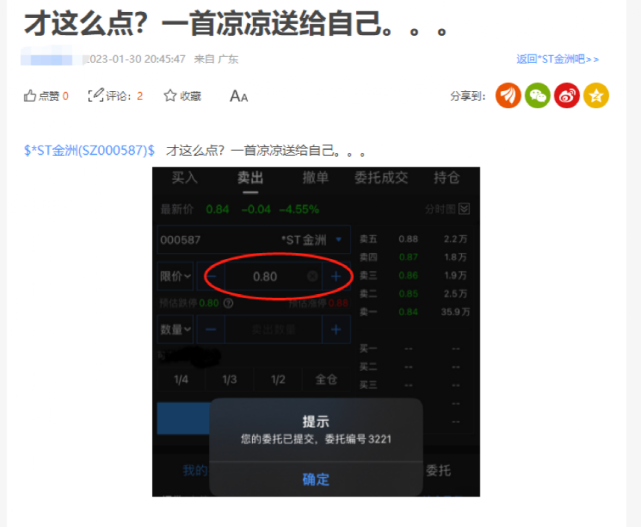Clear the 0.80 price with the x icon
Image resolution: width=641 pixels, height=527 pixels.
tap(312, 276)
